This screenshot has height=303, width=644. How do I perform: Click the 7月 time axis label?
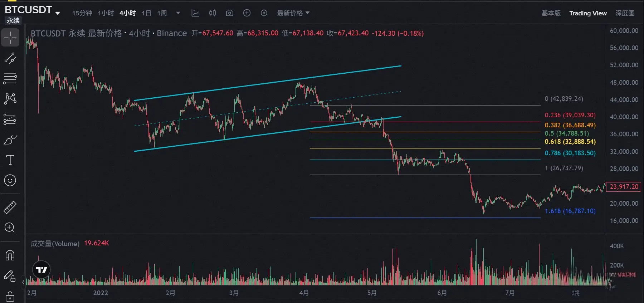[510, 293]
